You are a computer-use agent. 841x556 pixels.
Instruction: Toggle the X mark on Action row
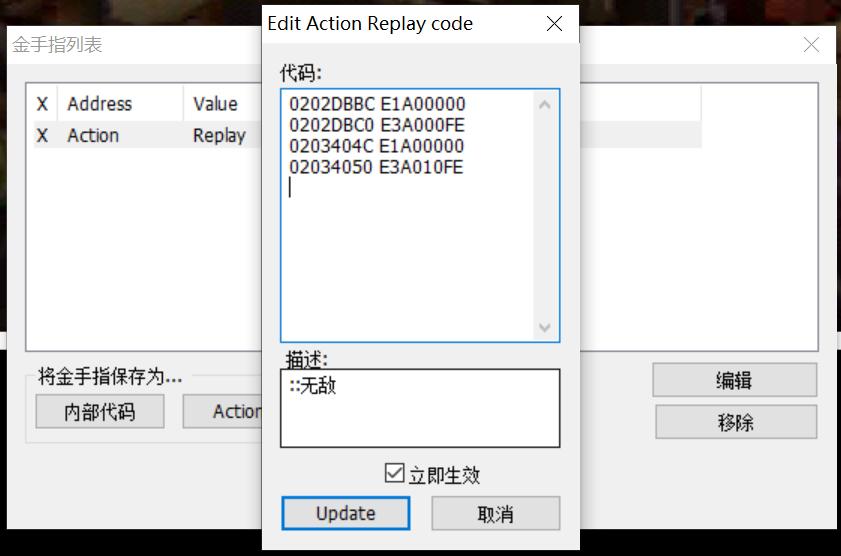click(x=42, y=135)
